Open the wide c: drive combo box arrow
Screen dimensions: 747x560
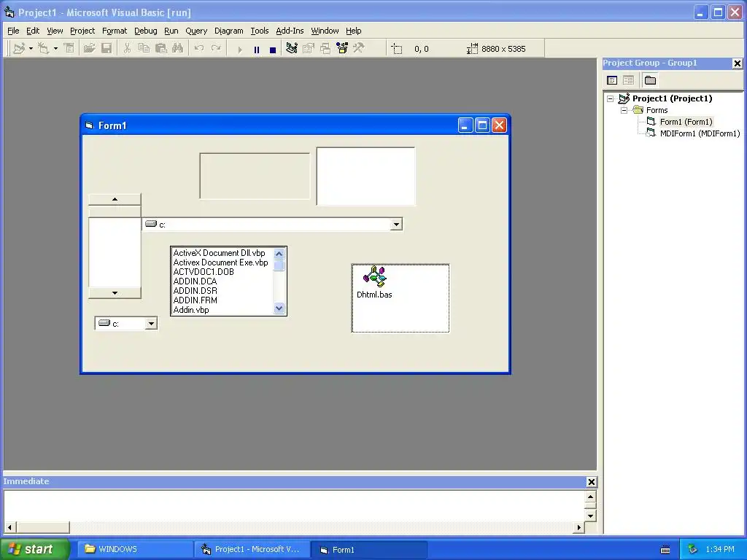(x=396, y=225)
